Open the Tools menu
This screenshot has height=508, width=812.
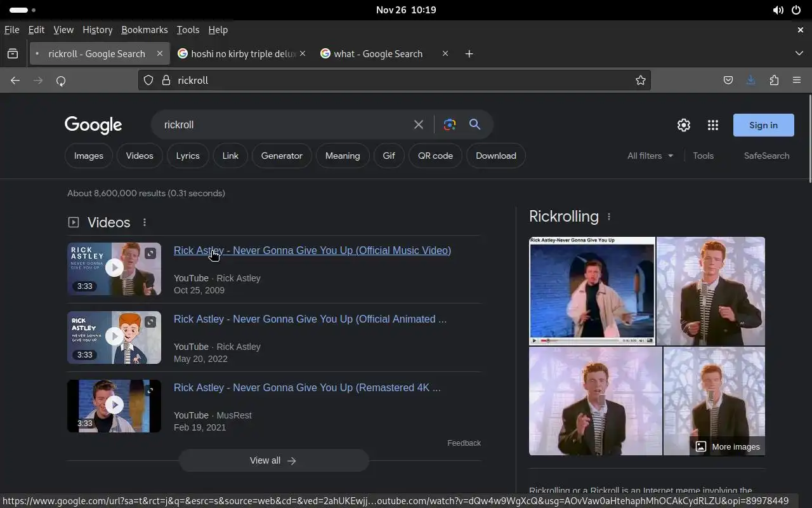tap(188, 30)
